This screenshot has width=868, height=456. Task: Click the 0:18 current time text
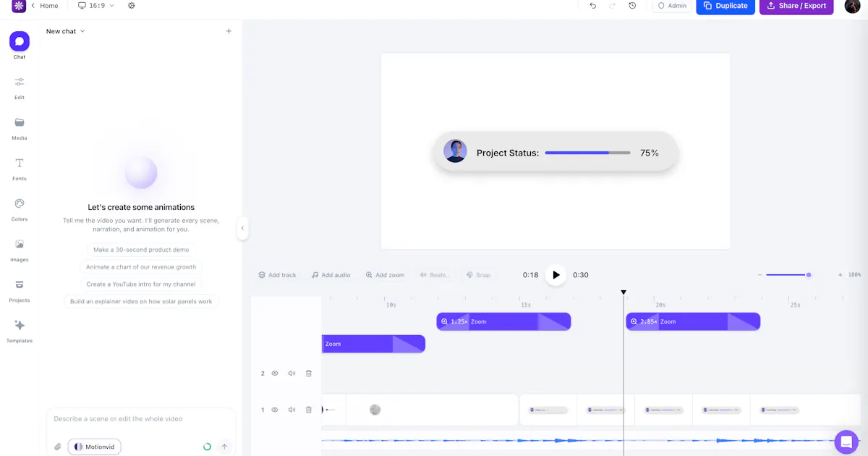click(531, 275)
